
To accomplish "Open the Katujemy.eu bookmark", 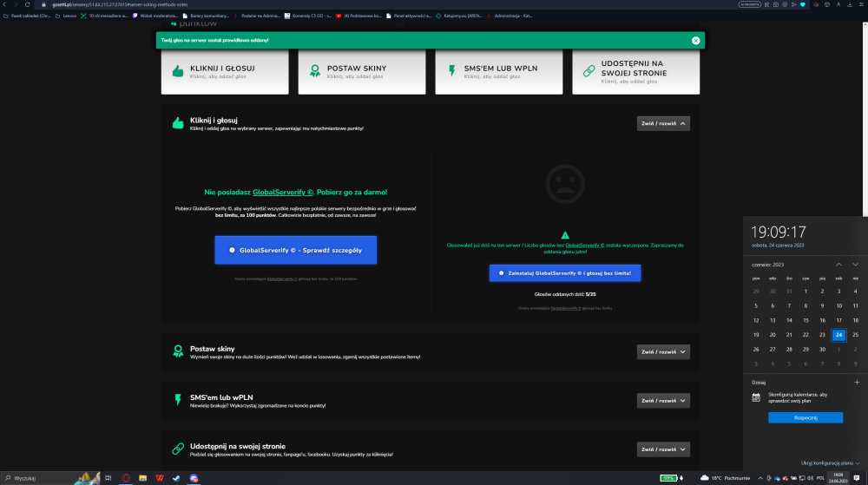I will 459,16.
